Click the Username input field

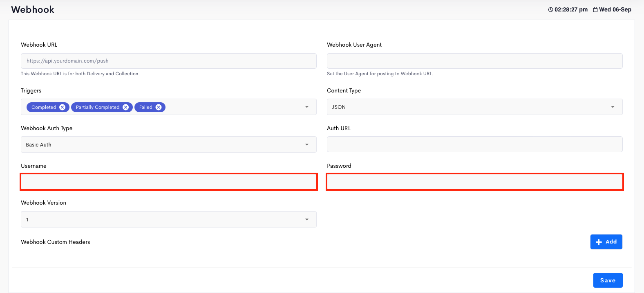point(168,182)
